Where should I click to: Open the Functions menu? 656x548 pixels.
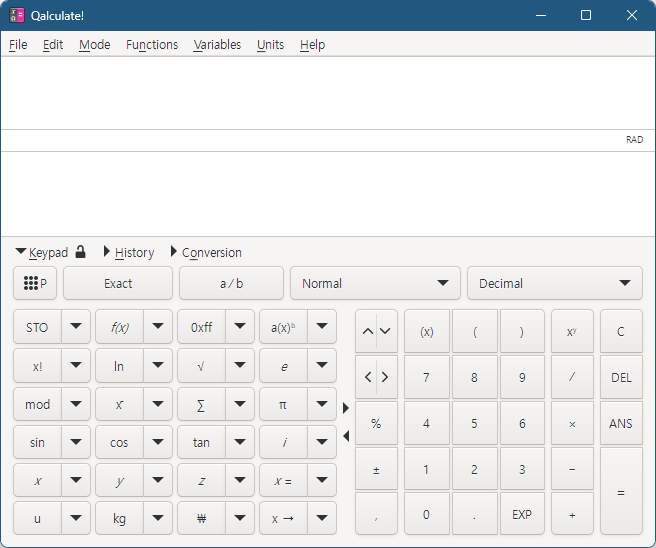(152, 44)
